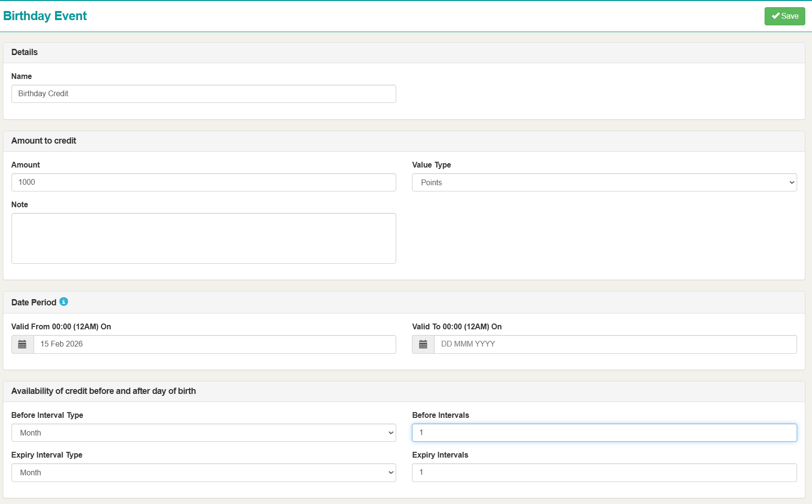Click the Expiry Intervals number field

604,472
